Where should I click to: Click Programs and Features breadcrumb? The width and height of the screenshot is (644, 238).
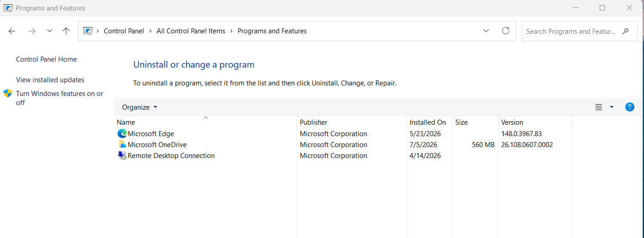pyautogui.click(x=272, y=31)
